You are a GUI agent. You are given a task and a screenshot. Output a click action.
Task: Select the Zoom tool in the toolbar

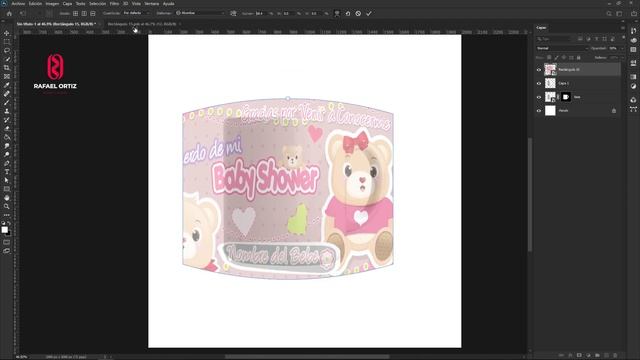tap(7, 207)
